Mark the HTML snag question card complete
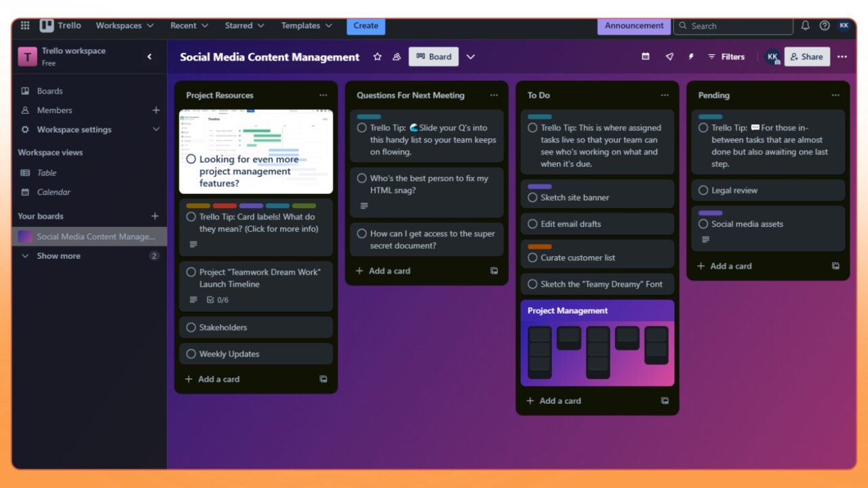Viewport: 868px width, 488px height. (x=361, y=178)
